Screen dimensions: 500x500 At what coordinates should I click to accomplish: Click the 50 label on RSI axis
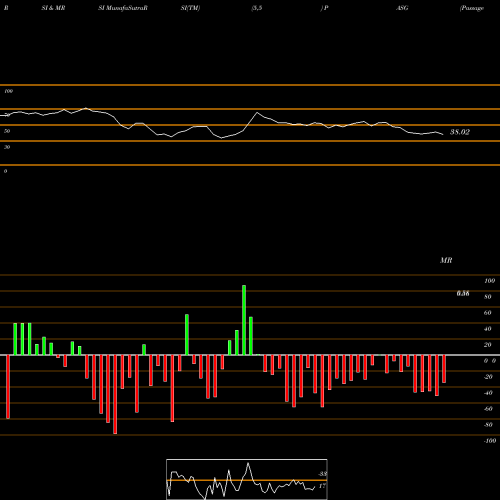[7, 131]
